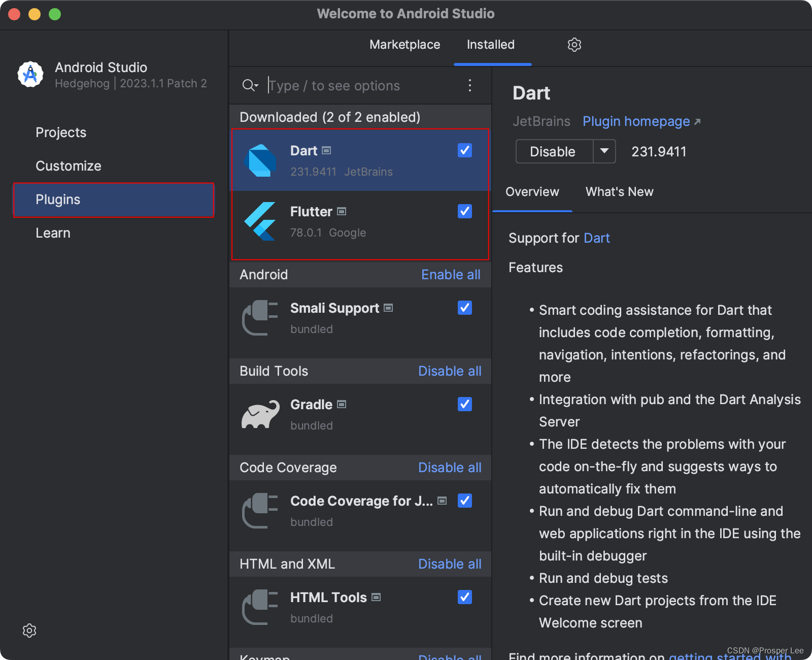Click the macOS green zoom window button

[x=55, y=14]
